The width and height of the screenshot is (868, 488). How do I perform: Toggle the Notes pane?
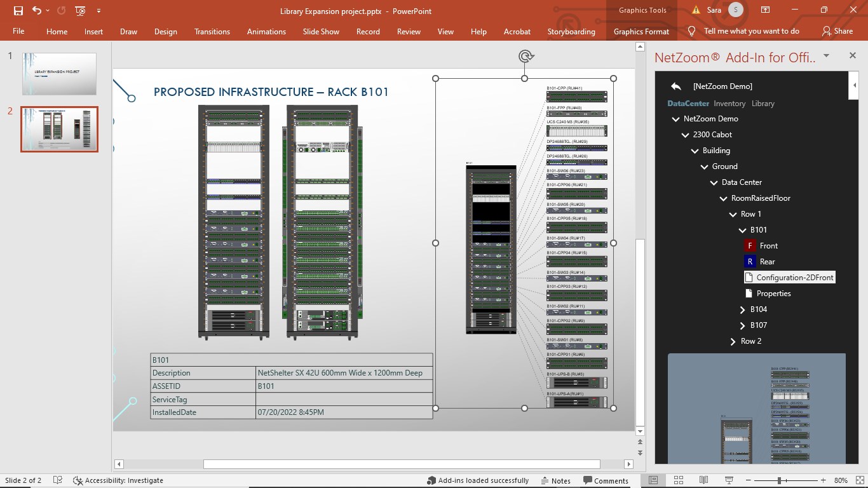click(x=555, y=481)
